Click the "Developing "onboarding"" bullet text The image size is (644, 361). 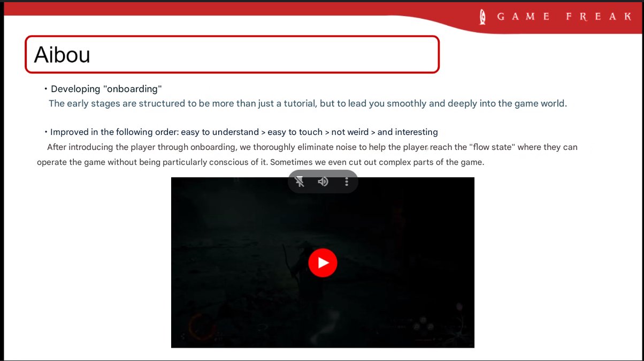click(x=106, y=89)
